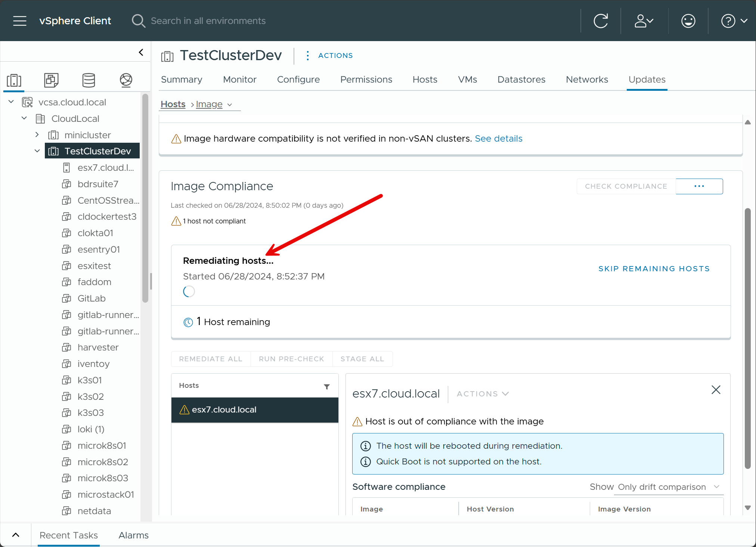
Task: Switch to VMs and Templates inventory view
Action: tap(51, 80)
